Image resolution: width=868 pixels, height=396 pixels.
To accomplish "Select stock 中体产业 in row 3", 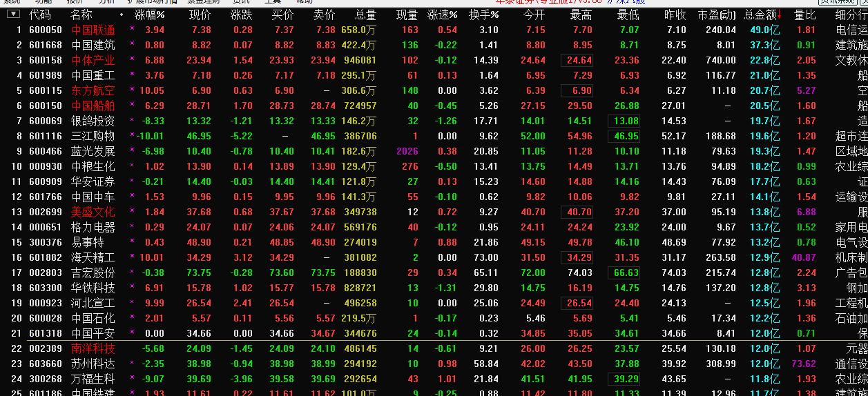I will click(93, 60).
